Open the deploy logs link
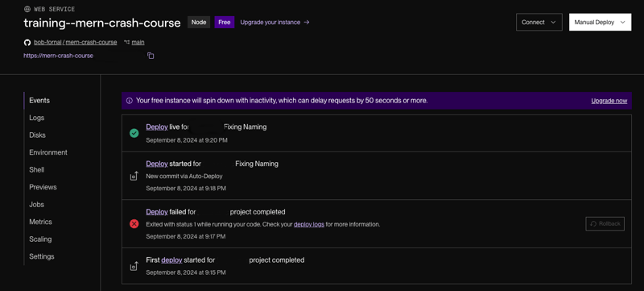The image size is (644, 291). click(309, 224)
